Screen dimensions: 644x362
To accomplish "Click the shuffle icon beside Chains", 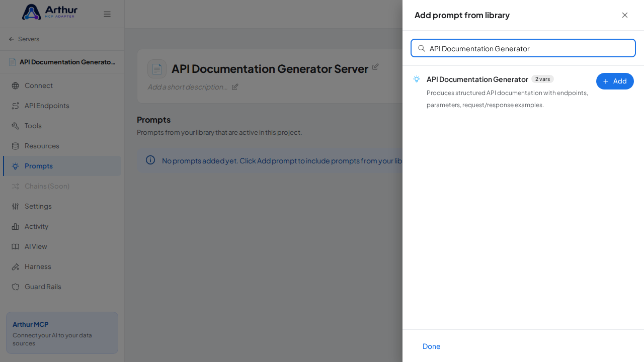I will [x=16, y=186].
